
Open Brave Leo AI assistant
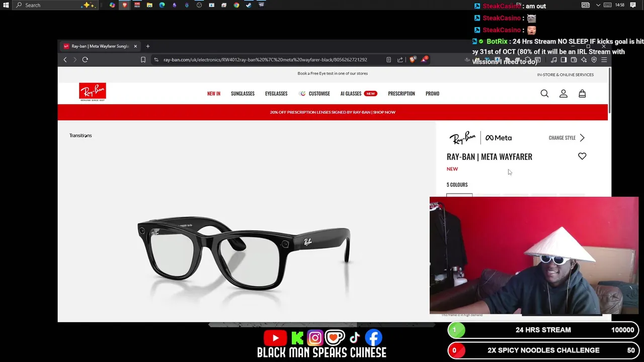(x=584, y=60)
